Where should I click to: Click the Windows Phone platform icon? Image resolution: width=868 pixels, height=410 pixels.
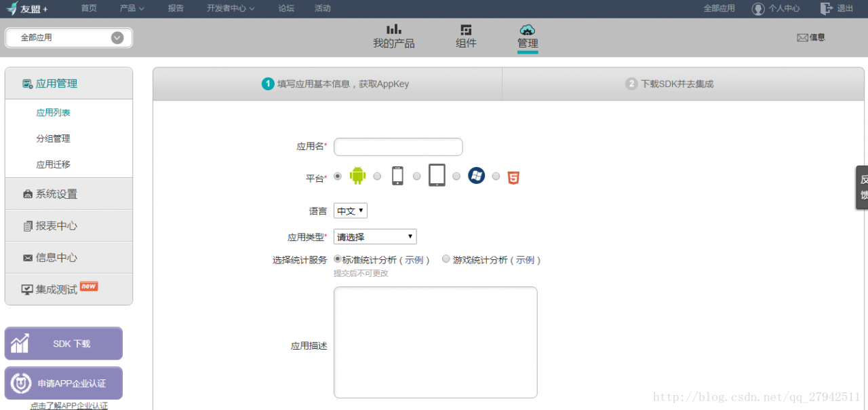pyautogui.click(x=476, y=176)
